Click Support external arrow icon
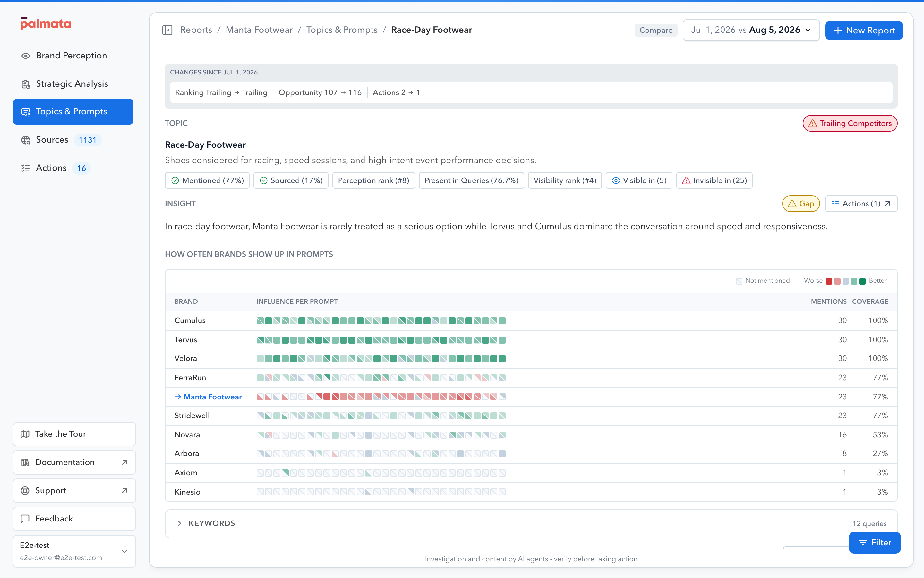This screenshot has width=924, height=578. (x=124, y=491)
